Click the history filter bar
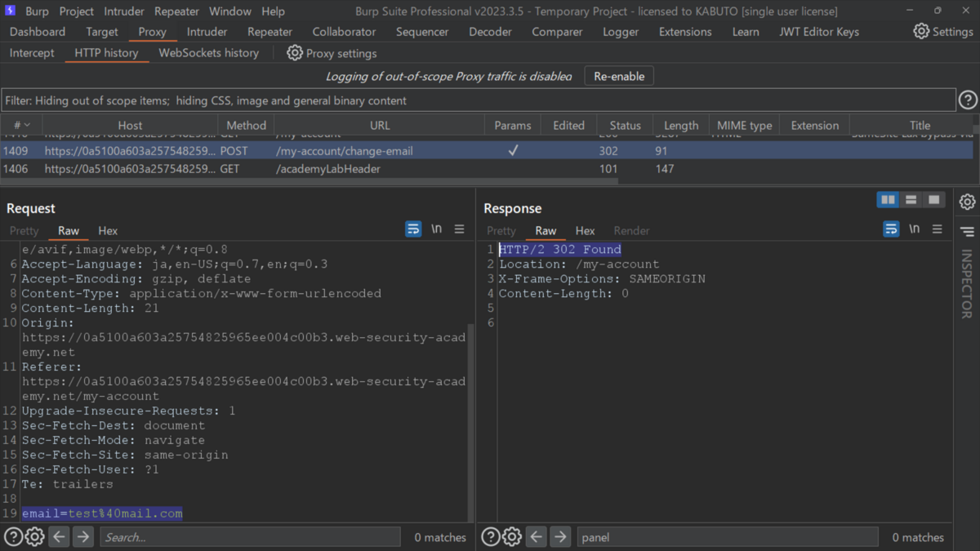 tap(479, 100)
